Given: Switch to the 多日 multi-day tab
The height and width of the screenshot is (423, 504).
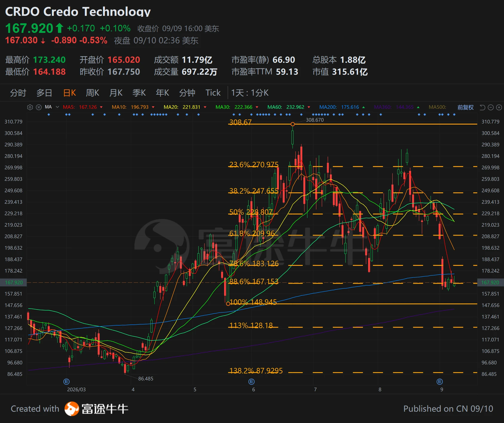Looking at the screenshot, I should (x=44, y=93).
